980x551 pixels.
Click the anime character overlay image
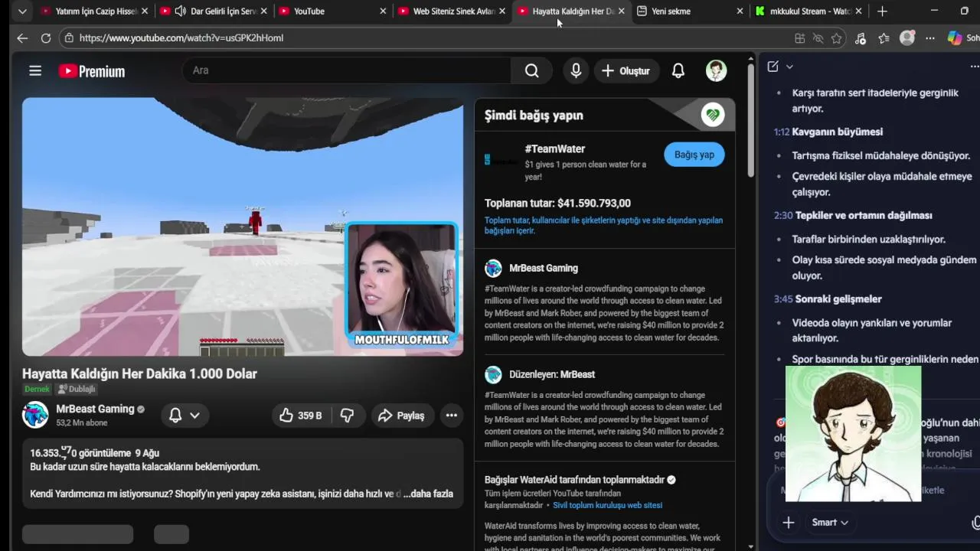[x=854, y=434]
